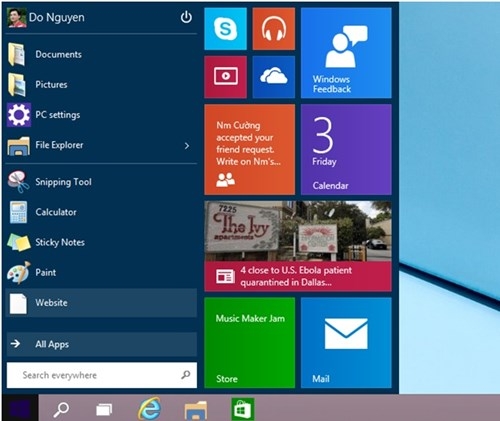The width and height of the screenshot is (500, 421).
Task: Open the People tile with friend request
Action: 250,149
